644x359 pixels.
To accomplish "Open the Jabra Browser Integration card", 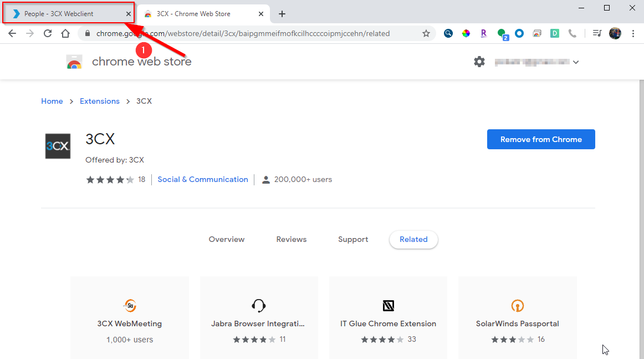I will click(x=259, y=317).
